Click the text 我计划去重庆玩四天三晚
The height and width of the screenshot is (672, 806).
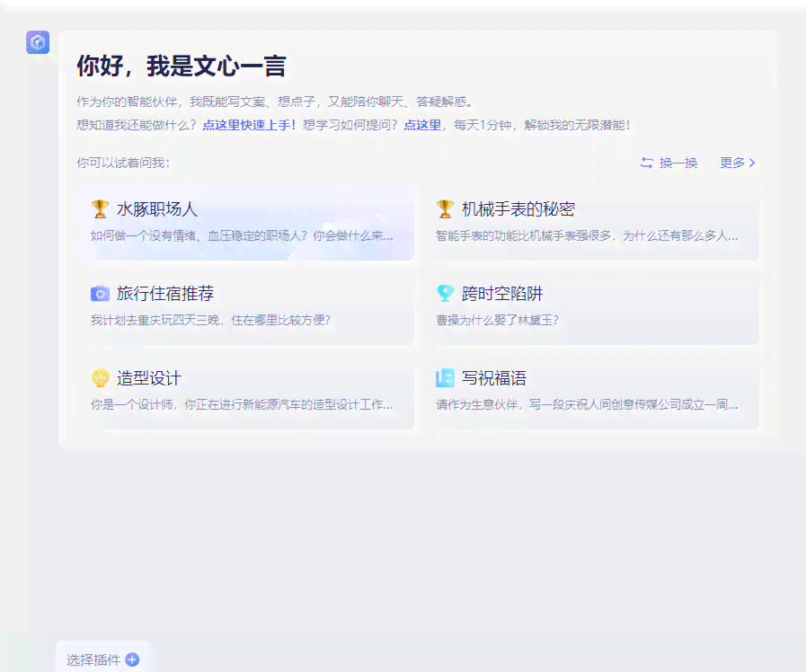pos(155,320)
